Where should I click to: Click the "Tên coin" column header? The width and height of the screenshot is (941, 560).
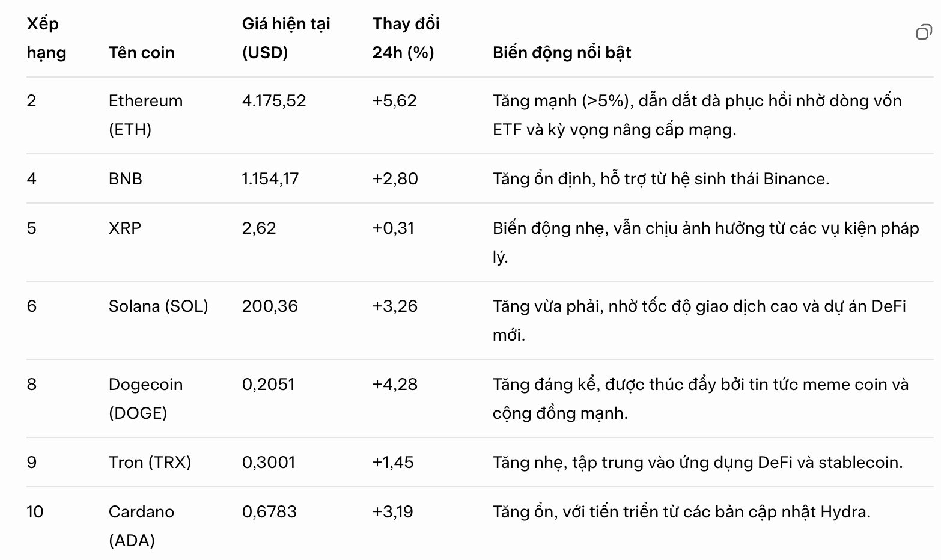click(142, 53)
